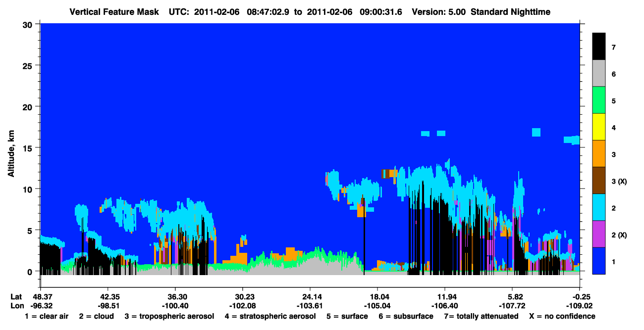Click the colorbar label 4
Image resolution: width=644 pixels, height=330 pixels.
click(x=613, y=128)
